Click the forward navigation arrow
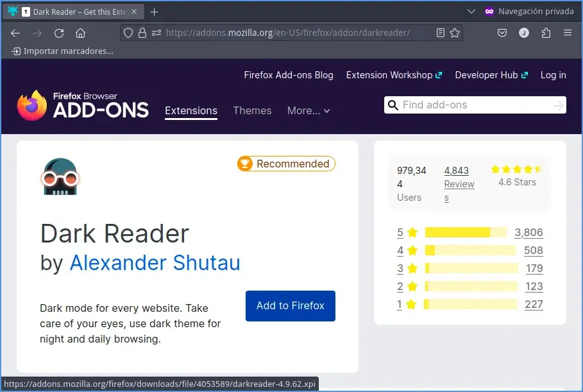583x392 pixels. coord(37,33)
